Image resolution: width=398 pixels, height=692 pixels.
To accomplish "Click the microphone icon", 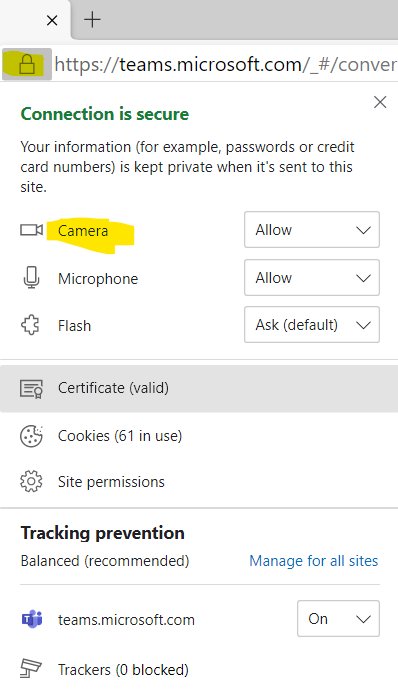I will (31, 278).
